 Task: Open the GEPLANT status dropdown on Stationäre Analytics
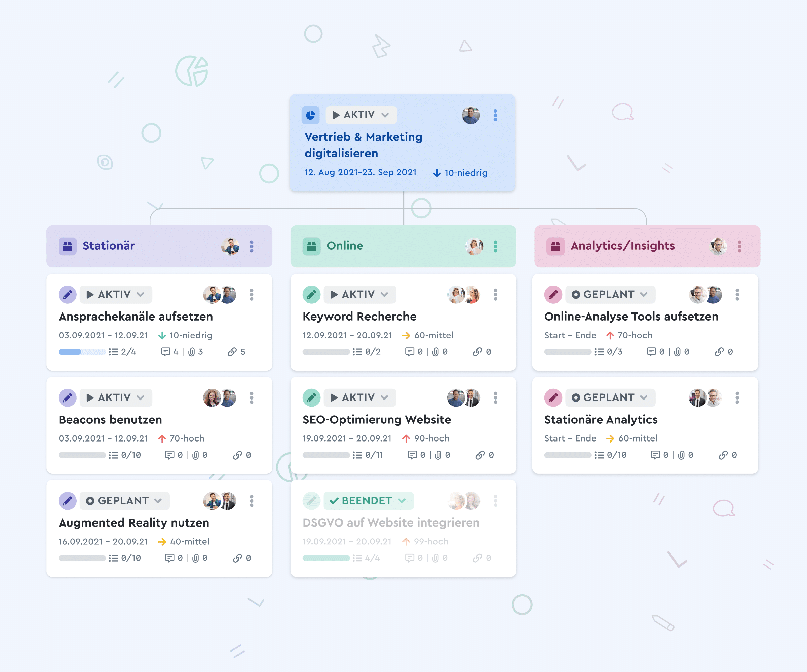[610, 397]
